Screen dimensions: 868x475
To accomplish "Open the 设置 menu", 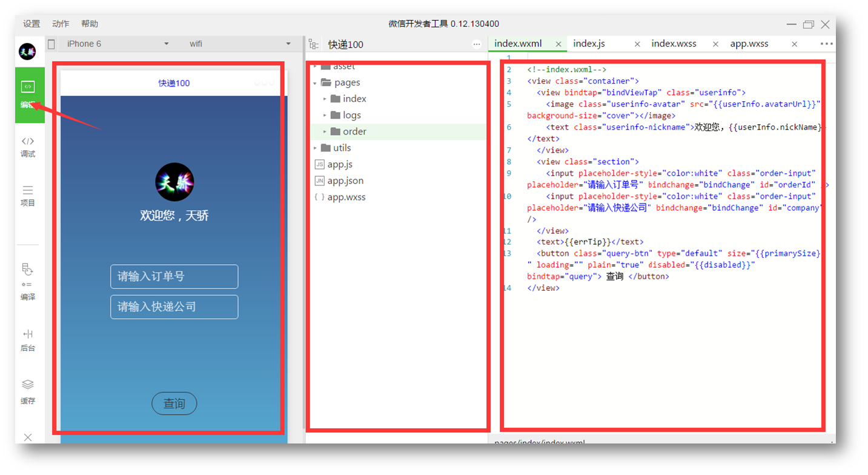I will tap(31, 24).
